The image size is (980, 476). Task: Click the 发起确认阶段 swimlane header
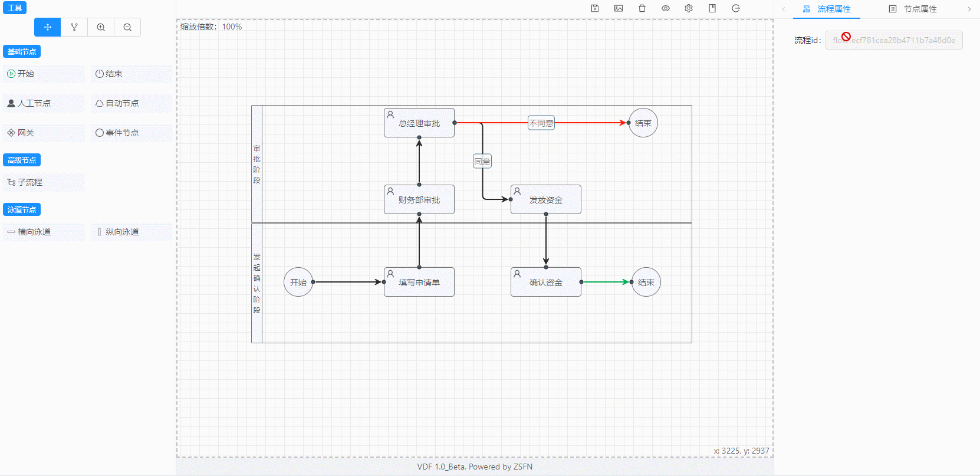tap(256, 283)
